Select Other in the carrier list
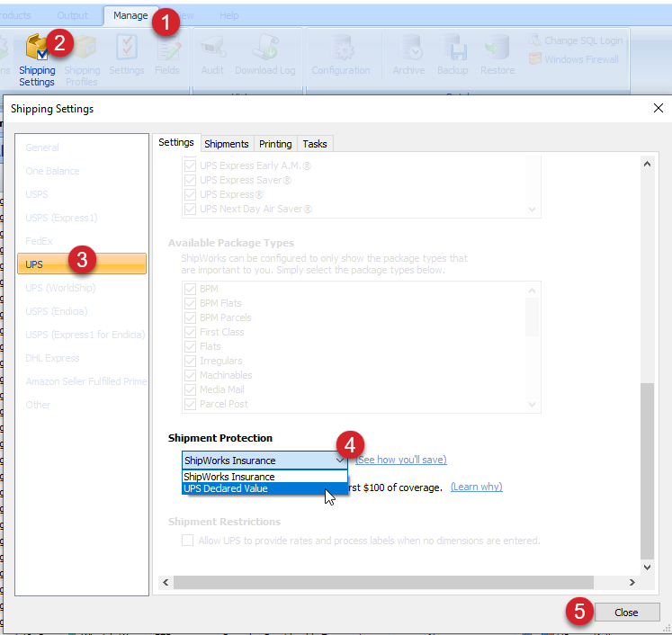The image size is (672, 635). tap(82, 405)
